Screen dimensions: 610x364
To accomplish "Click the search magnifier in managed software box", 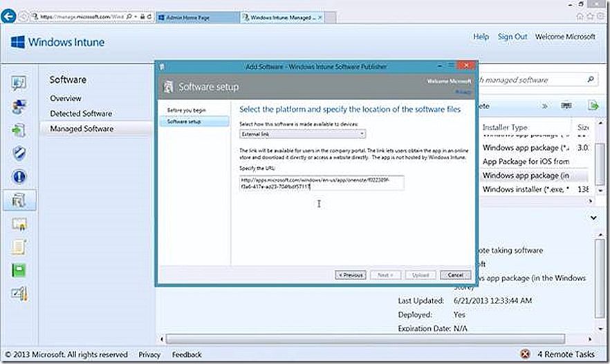I will point(590,79).
